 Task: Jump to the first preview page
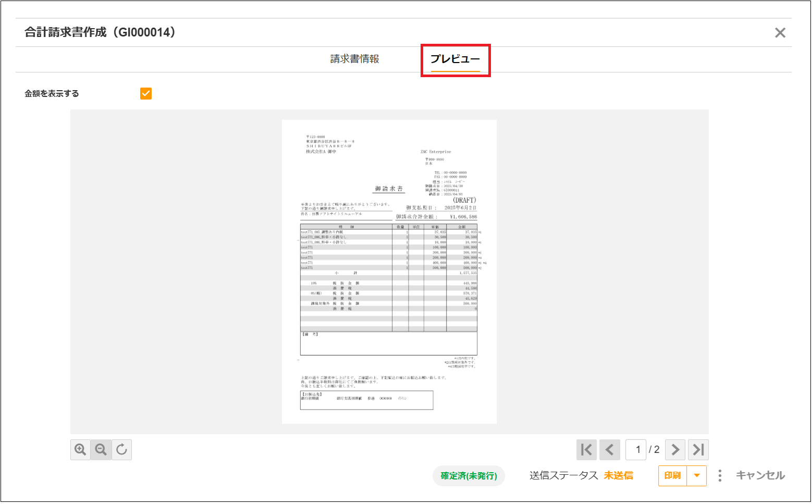coord(586,450)
